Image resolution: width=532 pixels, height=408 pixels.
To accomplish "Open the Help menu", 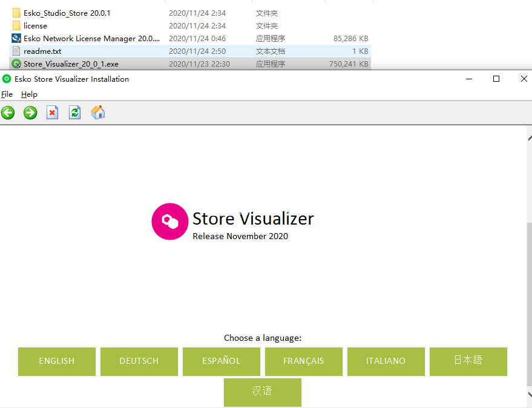I will coord(29,94).
